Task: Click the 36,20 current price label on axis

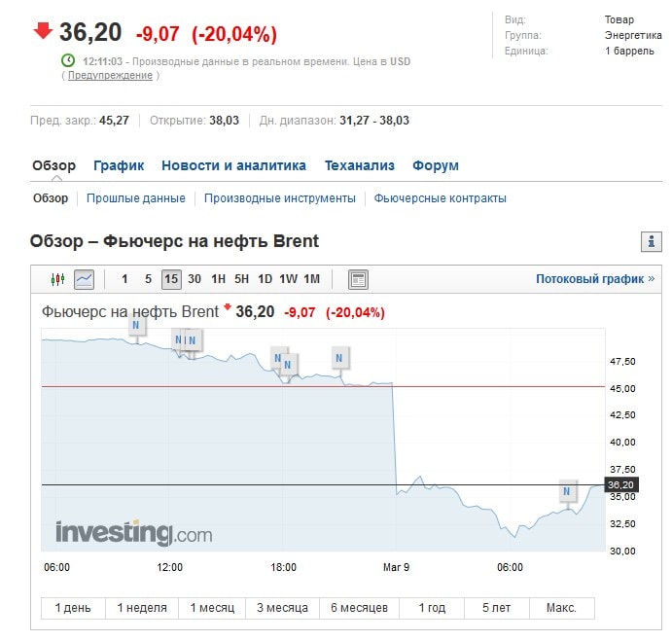Action: tap(620, 484)
